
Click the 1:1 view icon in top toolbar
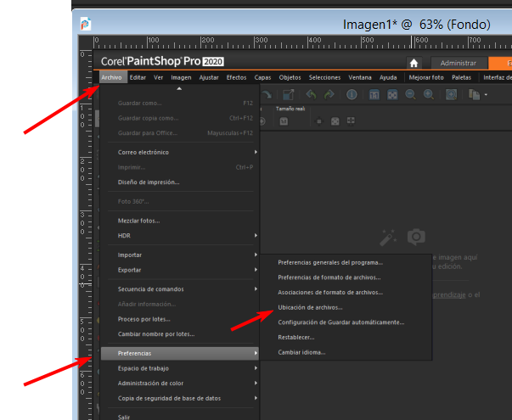coord(374,95)
